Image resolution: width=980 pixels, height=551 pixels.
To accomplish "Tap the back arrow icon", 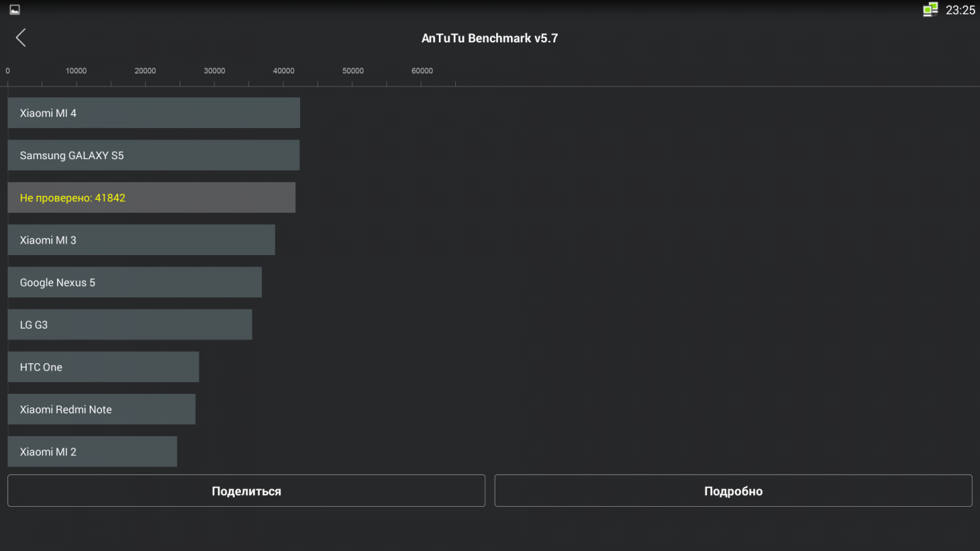I will tap(21, 38).
